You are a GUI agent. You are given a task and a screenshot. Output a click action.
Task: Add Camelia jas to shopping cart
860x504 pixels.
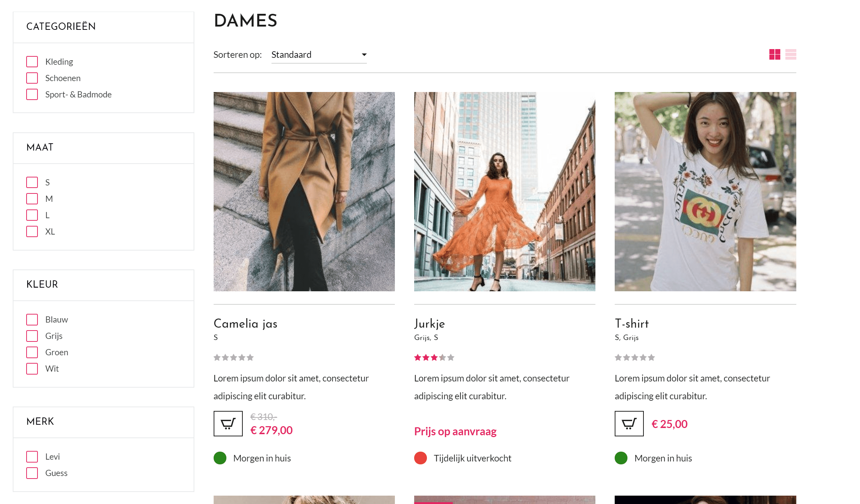click(228, 424)
